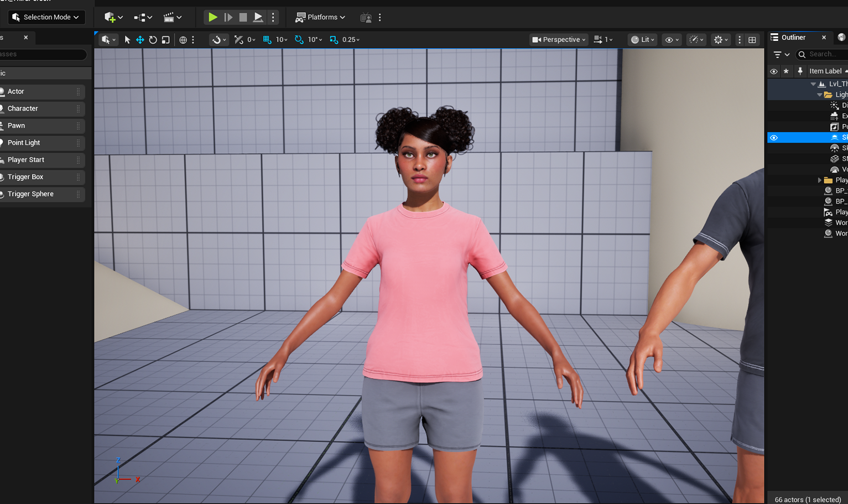
Task: Activate the Translate move tool
Action: (x=140, y=39)
